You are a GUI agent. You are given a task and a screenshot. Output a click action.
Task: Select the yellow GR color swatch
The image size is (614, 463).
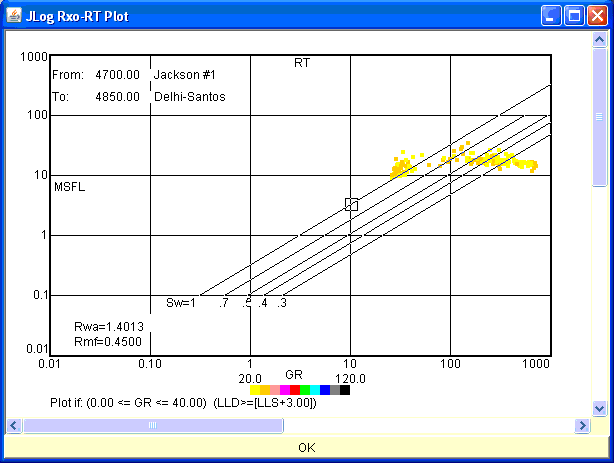click(x=255, y=390)
